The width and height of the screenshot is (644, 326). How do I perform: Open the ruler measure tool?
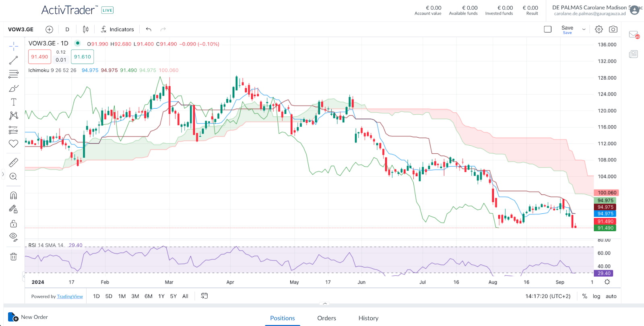coord(13,163)
